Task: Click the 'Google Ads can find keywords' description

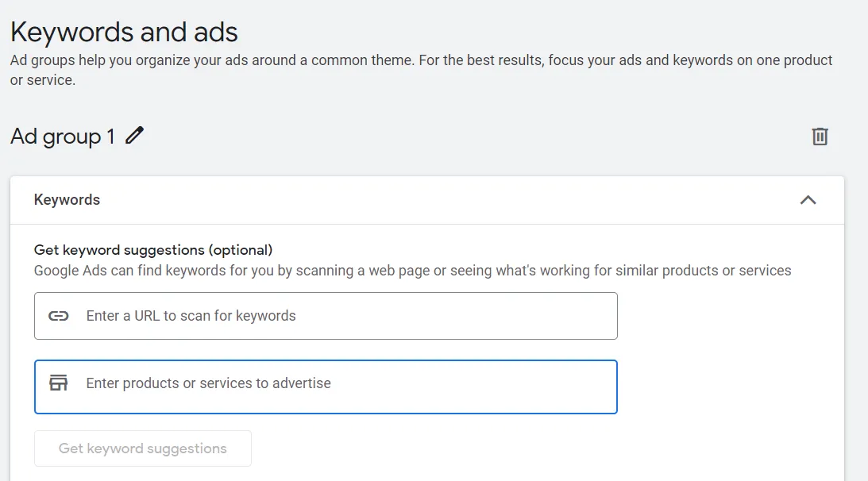Action: point(412,271)
